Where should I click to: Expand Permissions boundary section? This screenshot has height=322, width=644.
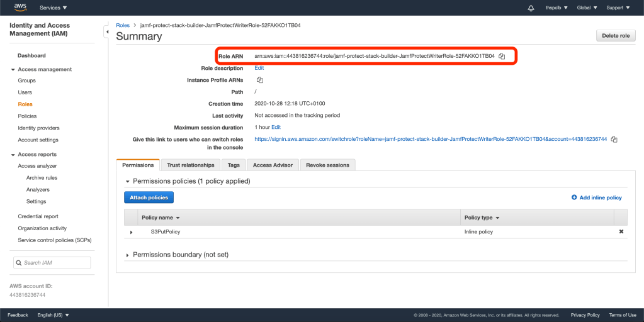(127, 255)
